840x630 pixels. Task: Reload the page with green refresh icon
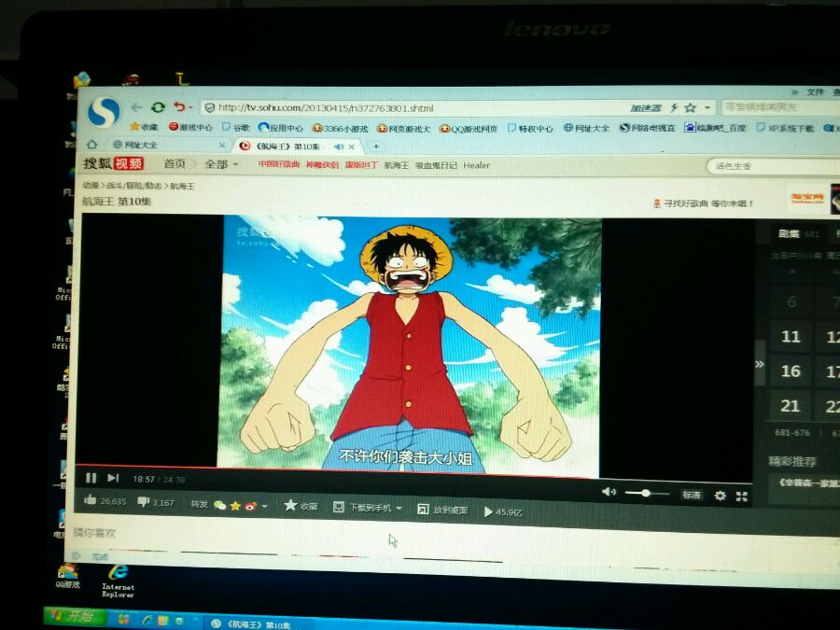tap(158, 107)
